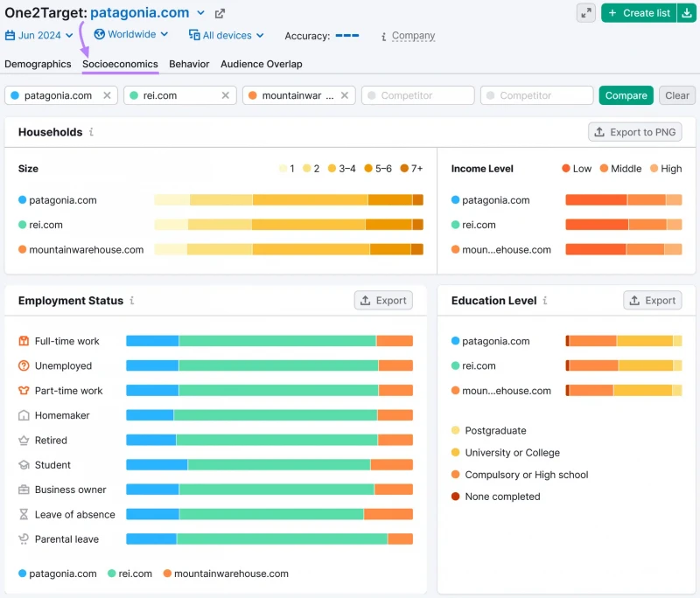
Task: Click the rei.com competitor input field
Action: 180,95
